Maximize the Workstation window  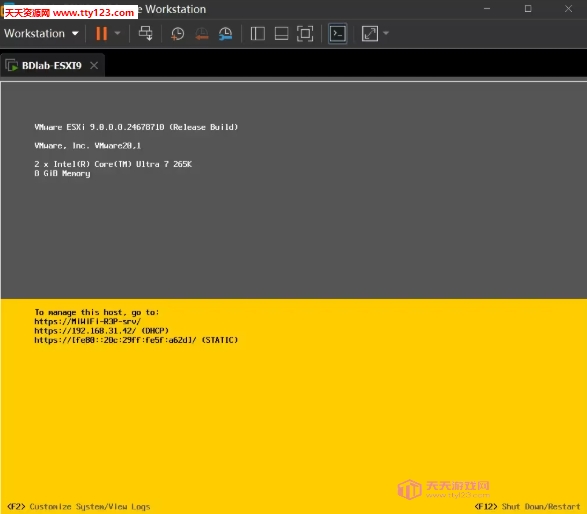click(528, 9)
